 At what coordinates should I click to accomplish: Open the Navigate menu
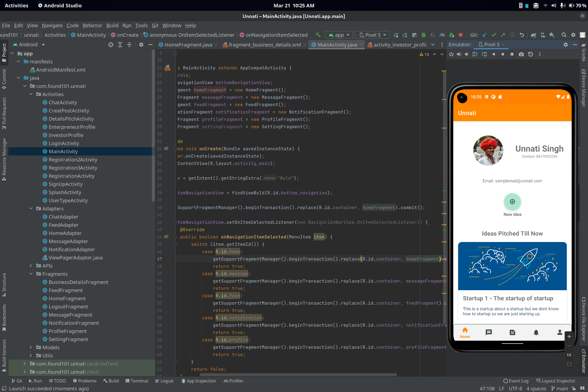[x=52, y=25]
